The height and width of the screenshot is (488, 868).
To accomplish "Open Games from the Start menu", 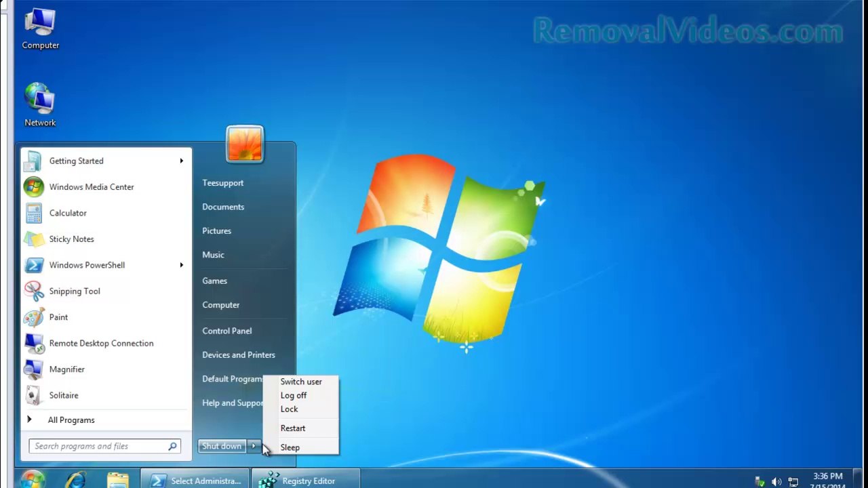I will [214, 281].
